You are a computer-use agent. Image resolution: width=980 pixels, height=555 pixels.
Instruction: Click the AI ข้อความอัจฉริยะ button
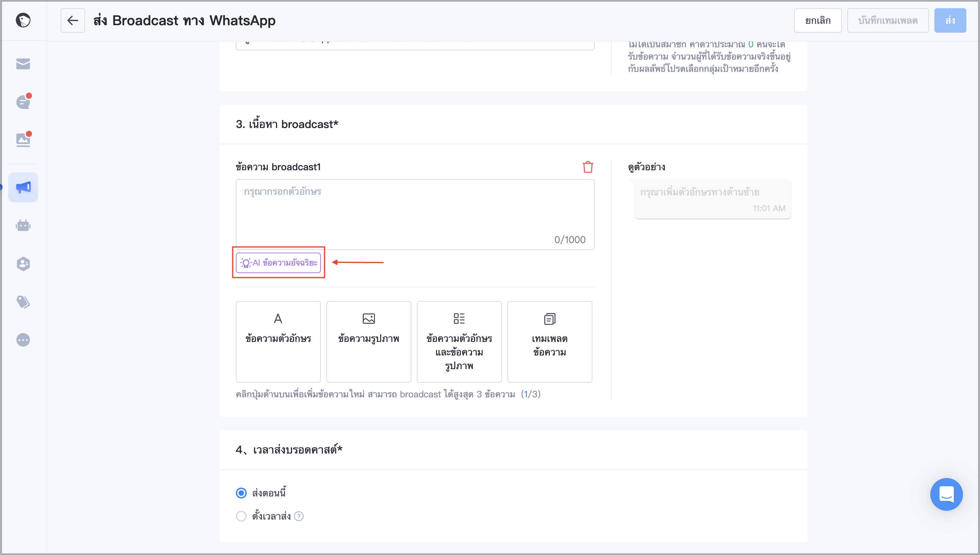point(278,263)
